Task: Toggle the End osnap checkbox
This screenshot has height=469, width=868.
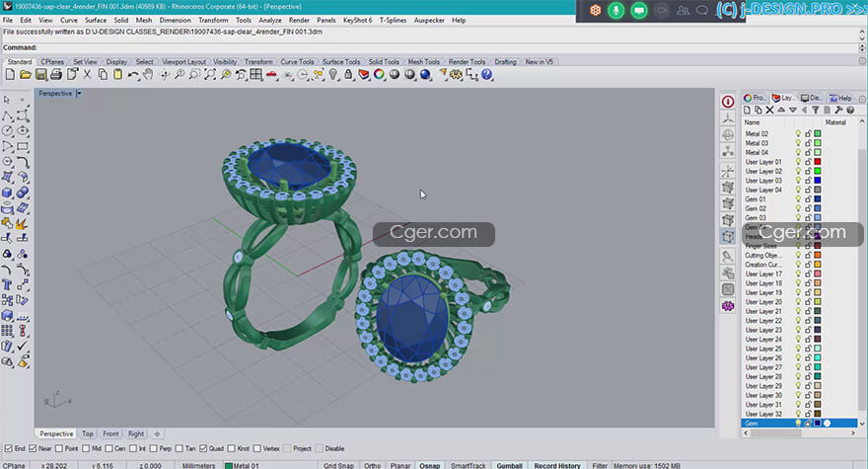Action: [x=8, y=448]
